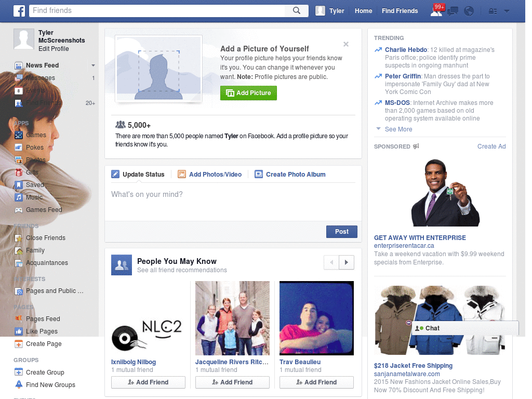The width and height of the screenshot is (532, 399).
Task: Open the Games sidebar icon
Action: 19,135
